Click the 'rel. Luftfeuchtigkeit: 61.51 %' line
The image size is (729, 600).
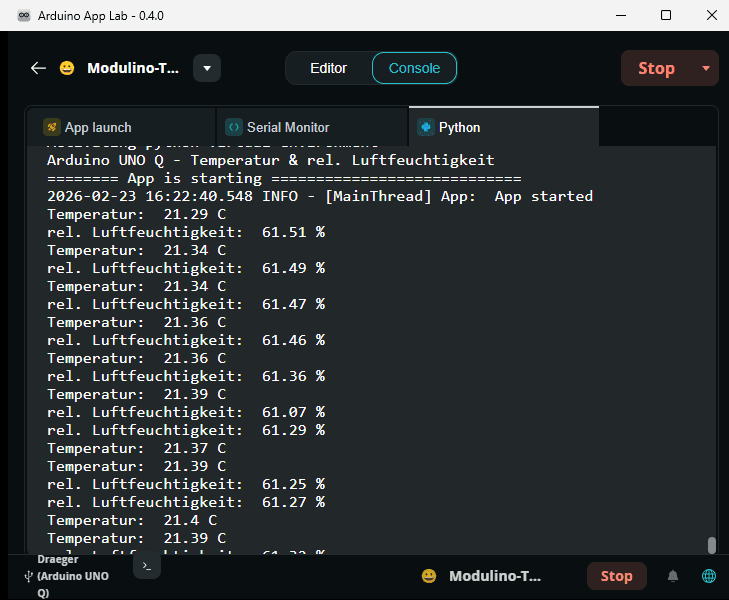(186, 232)
